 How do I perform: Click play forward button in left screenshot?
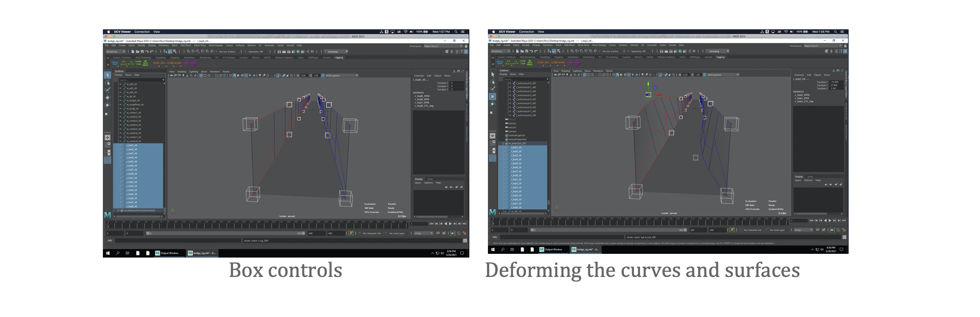pos(450,224)
